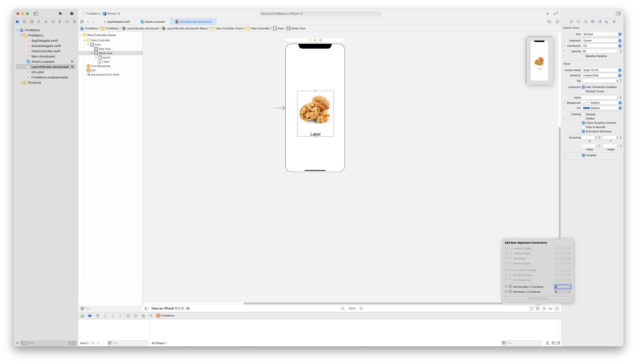Screen dimensions: 637x364
Task: Click the Run play button
Action: tap(61, 14)
